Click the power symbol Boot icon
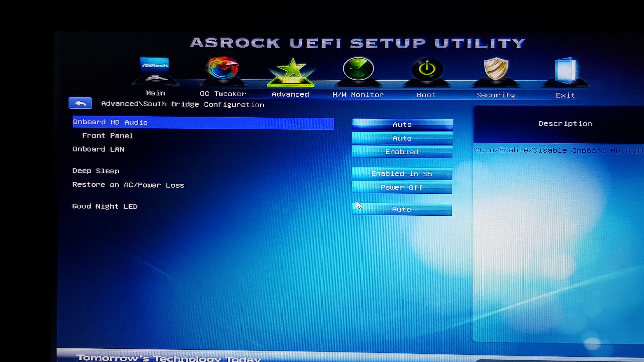Viewport: 644px width, 362px height. point(427,72)
